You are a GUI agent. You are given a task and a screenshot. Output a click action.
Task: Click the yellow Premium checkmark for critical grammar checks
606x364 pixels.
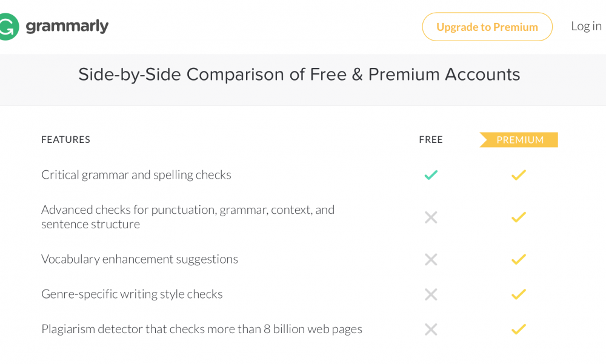(x=519, y=175)
